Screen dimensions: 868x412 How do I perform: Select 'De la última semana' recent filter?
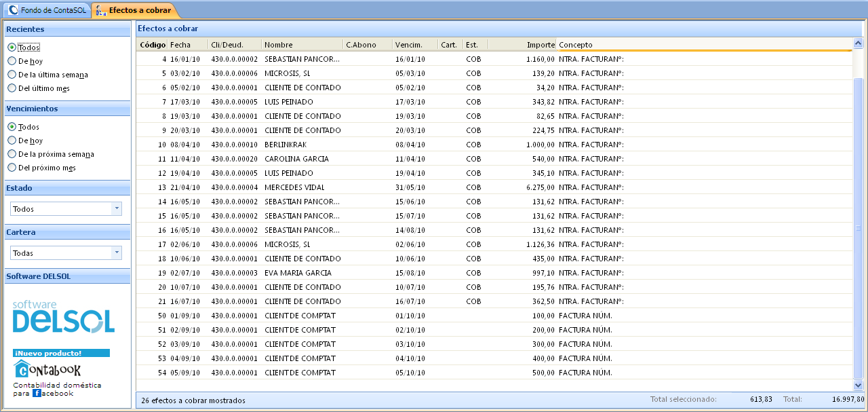pyautogui.click(x=12, y=75)
